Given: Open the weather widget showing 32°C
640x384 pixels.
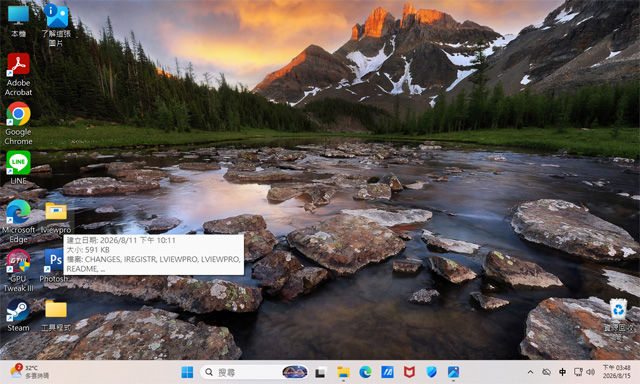Looking at the screenshot, I should [30, 372].
